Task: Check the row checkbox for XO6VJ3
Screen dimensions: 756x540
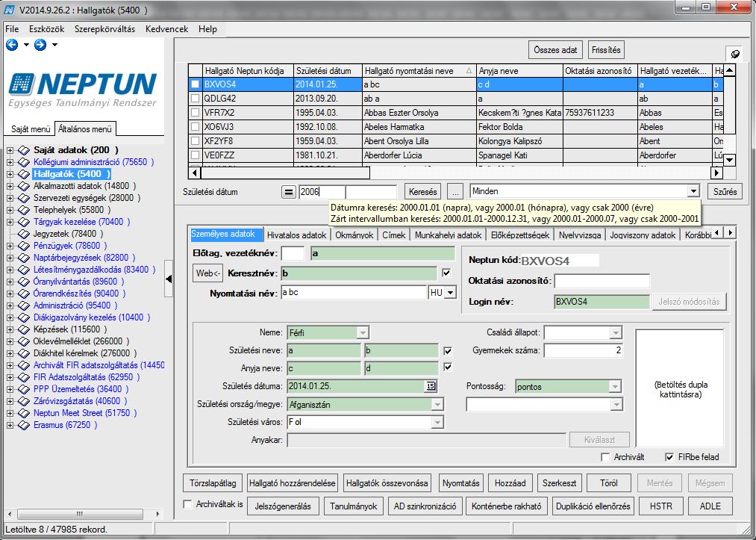Action: click(196, 127)
